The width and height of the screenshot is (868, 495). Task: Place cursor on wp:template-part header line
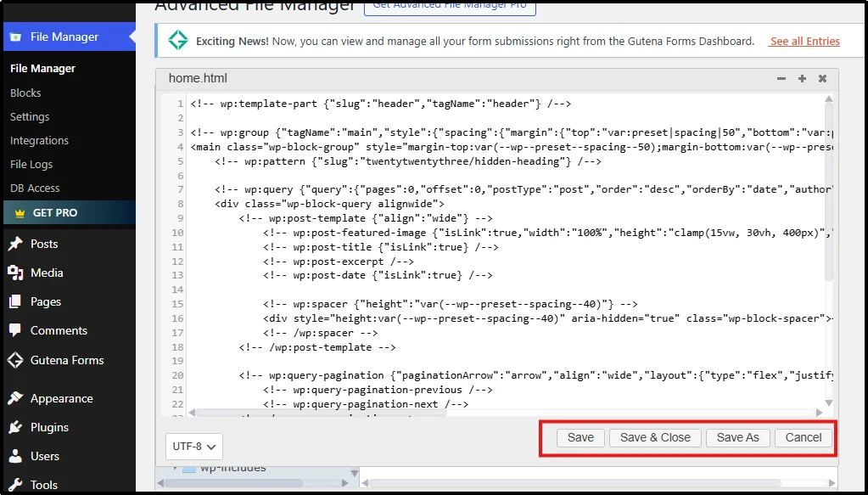(381, 104)
